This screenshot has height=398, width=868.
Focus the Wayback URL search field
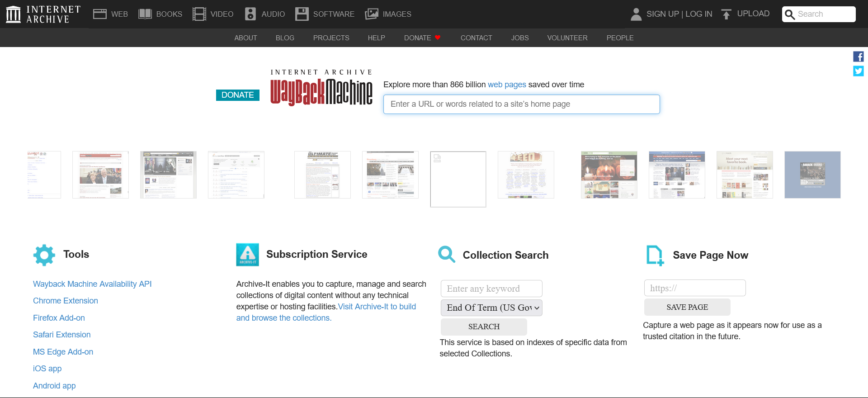[522, 104]
